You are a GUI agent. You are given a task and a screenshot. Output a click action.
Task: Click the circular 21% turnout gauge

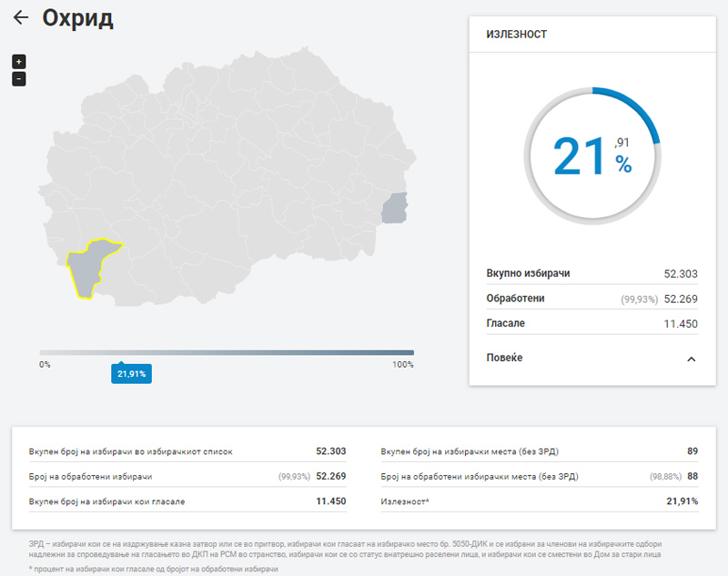click(591, 157)
